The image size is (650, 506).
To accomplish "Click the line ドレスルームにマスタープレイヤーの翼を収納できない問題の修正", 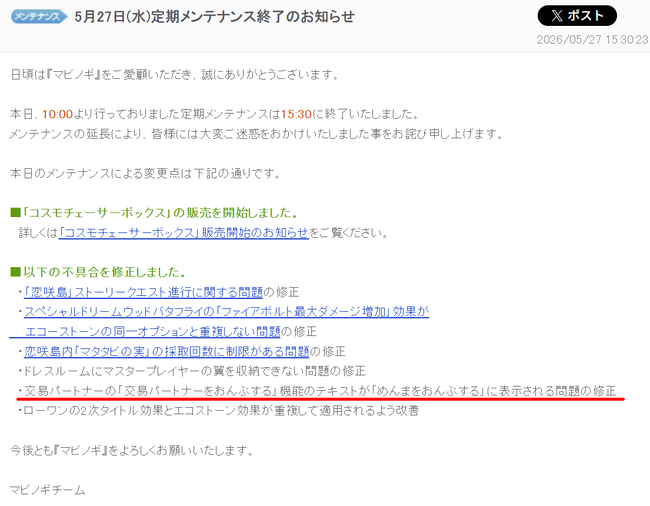I will 192,371.
